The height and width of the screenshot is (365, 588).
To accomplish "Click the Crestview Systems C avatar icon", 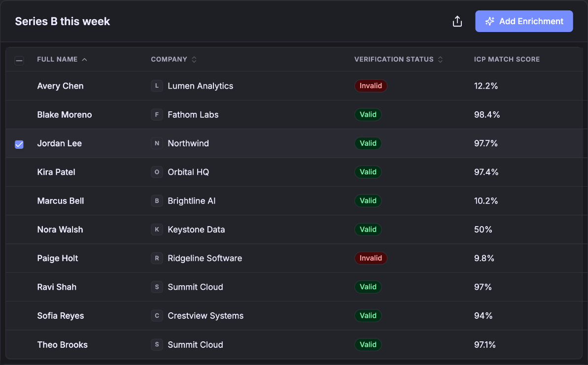I will tap(157, 316).
